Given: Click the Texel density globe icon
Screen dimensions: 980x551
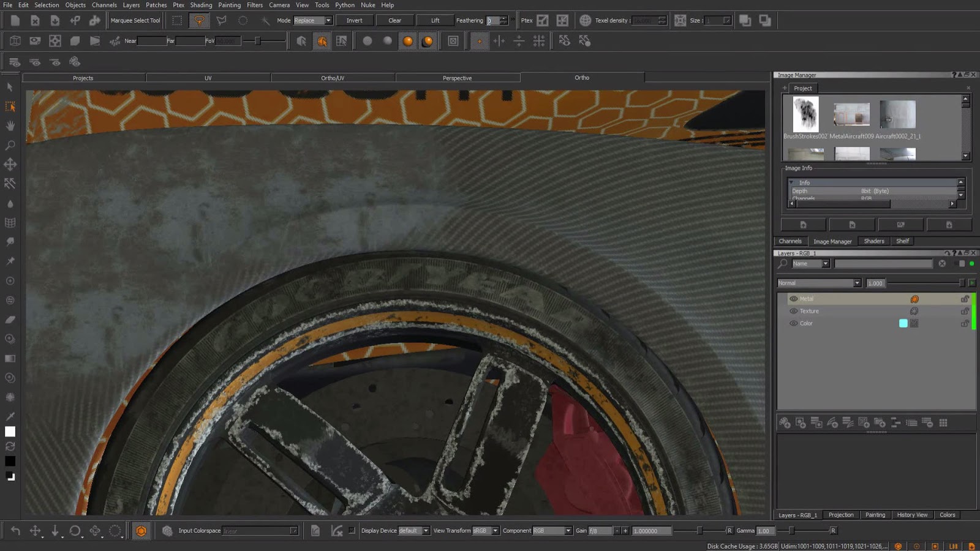Looking at the screenshot, I should [x=586, y=20].
